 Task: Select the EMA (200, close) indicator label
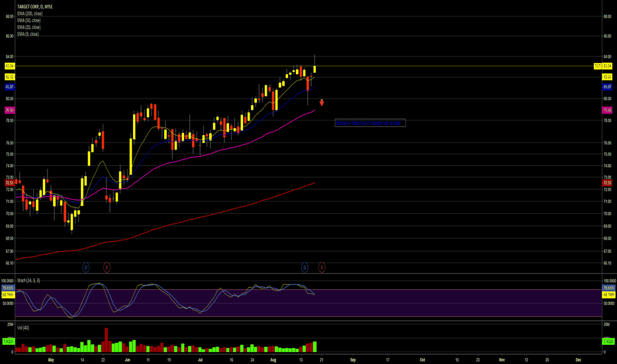point(30,13)
